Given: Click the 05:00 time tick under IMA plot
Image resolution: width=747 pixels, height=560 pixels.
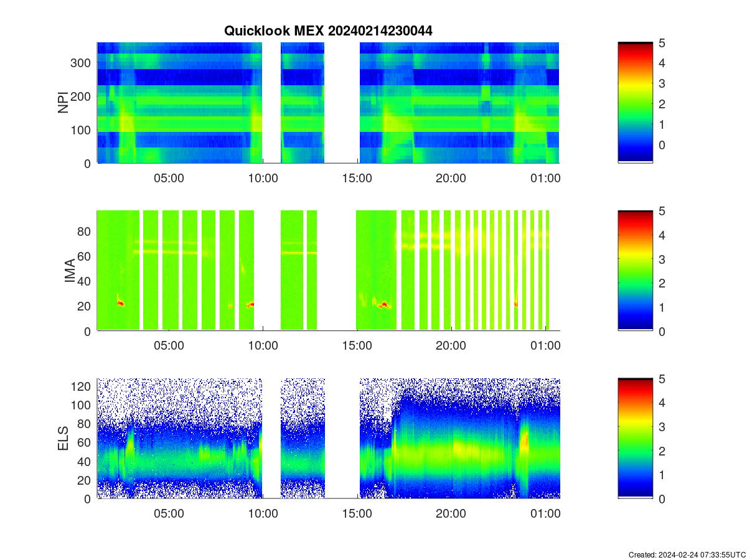Looking at the screenshot, I should point(169,345).
